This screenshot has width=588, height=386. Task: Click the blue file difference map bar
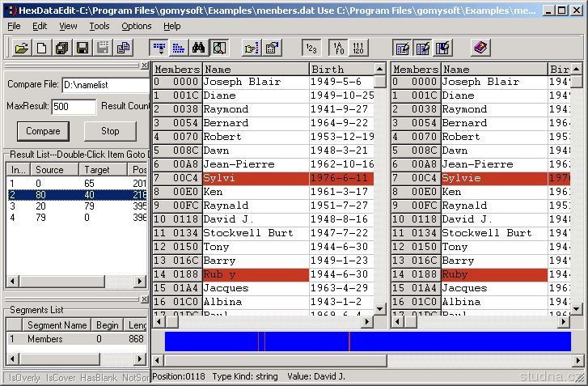tap(368, 341)
